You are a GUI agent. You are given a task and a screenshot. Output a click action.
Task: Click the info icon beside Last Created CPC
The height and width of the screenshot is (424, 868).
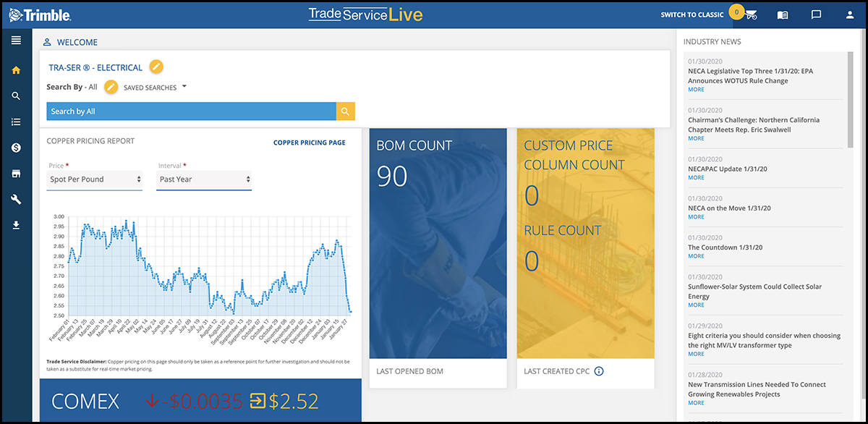click(x=599, y=371)
